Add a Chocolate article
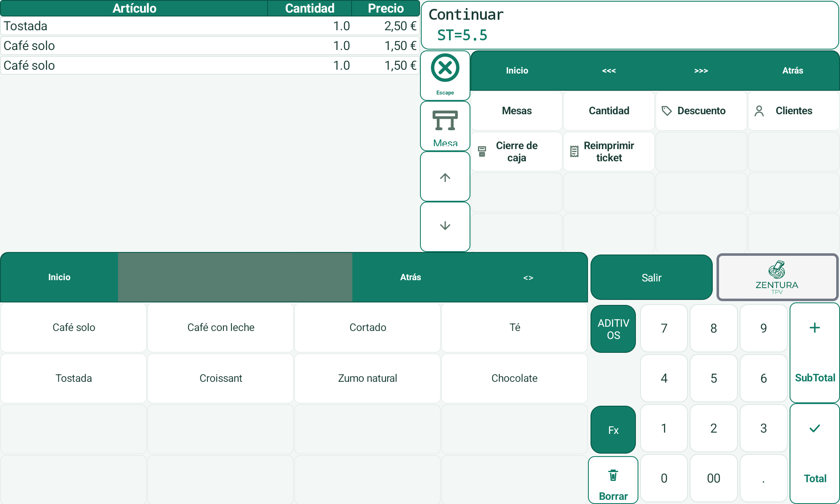 pos(514,378)
